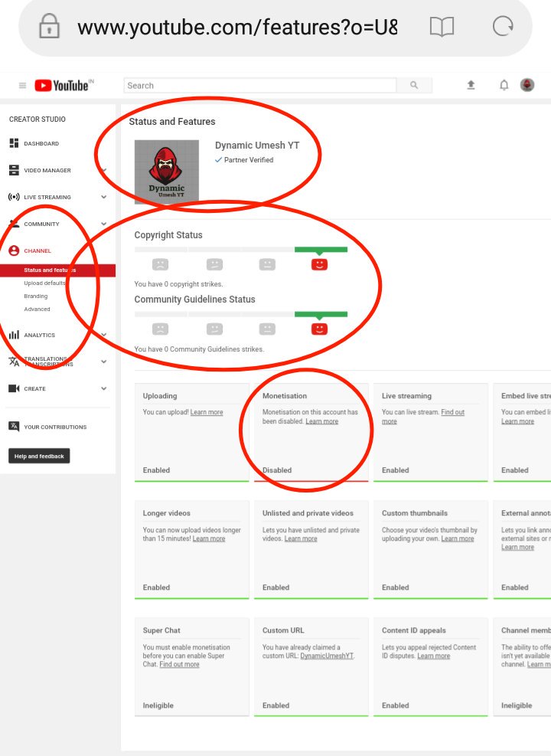Open browser reader mode book icon
This screenshot has width=551, height=756.
point(442,27)
